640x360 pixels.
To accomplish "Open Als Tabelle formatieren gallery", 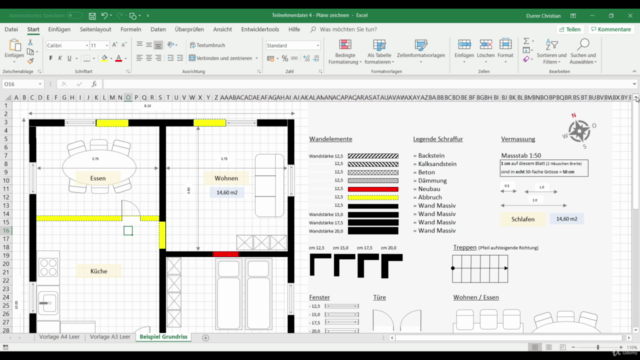I will coord(379,51).
